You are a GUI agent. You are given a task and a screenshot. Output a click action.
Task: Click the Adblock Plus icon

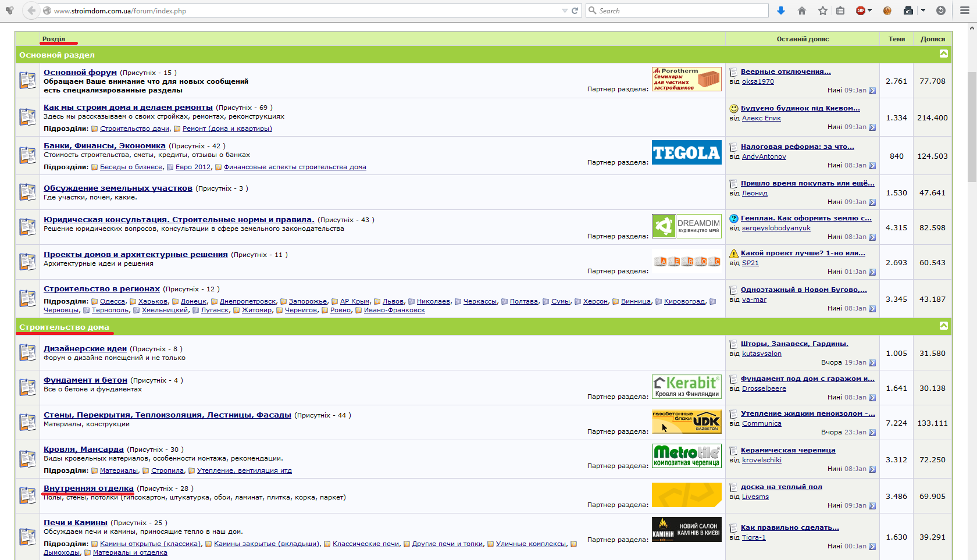coord(861,10)
